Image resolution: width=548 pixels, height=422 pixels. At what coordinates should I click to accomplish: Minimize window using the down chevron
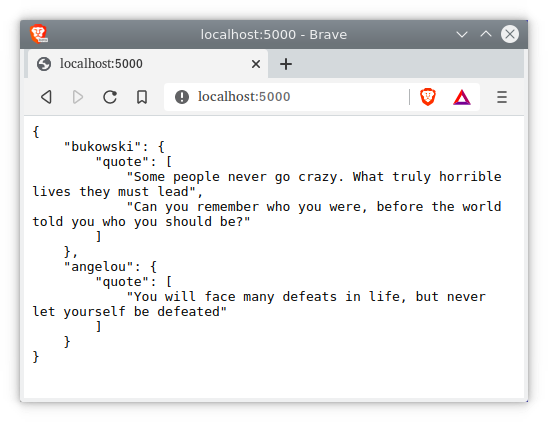pyautogui.click(x=462, y=34)
